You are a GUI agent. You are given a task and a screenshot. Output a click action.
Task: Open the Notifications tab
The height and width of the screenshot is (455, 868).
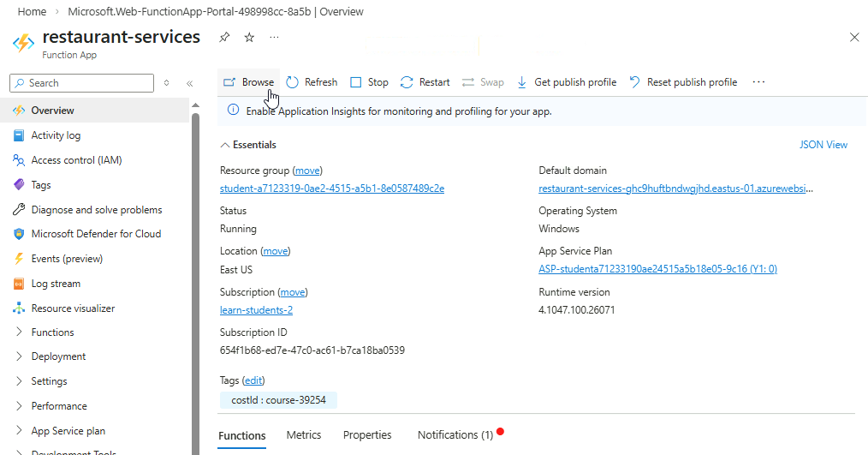coord(455,435)
